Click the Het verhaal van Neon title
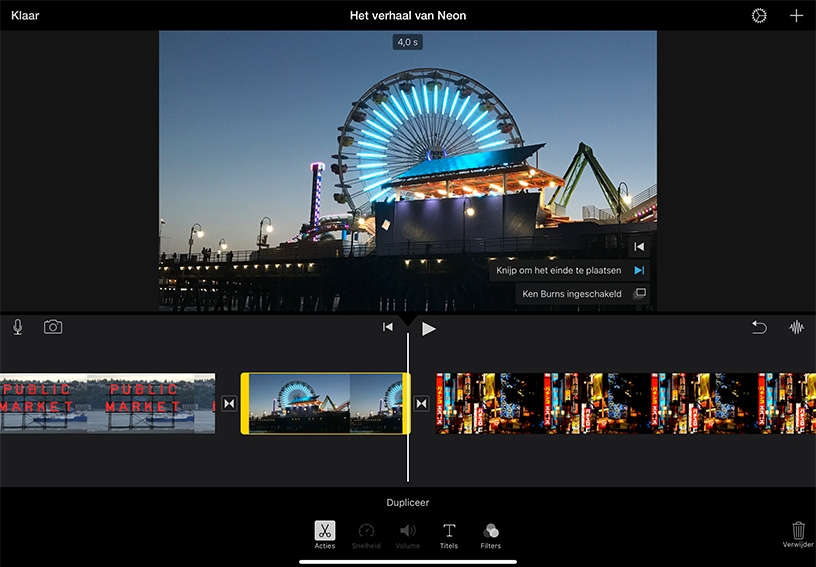The image size is (816, 567). [x=407, y=16]
